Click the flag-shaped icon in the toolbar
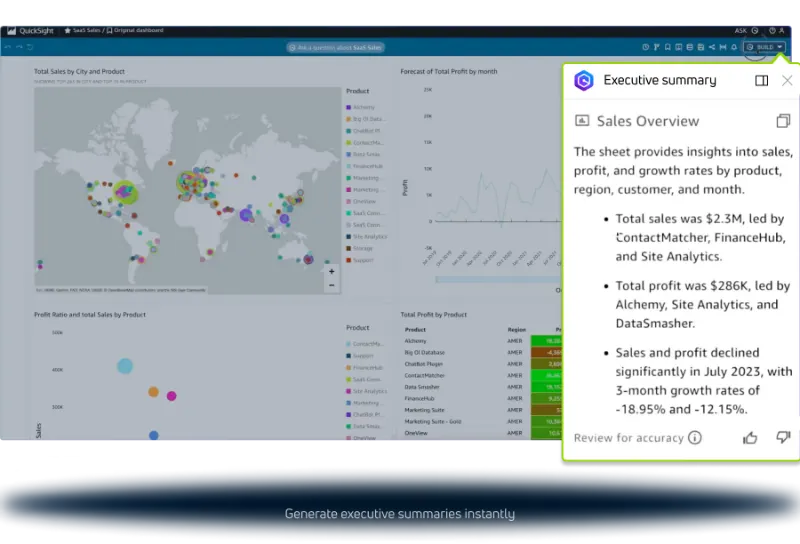800x544 pixels. pyautogui.click(x=657, y=47)
